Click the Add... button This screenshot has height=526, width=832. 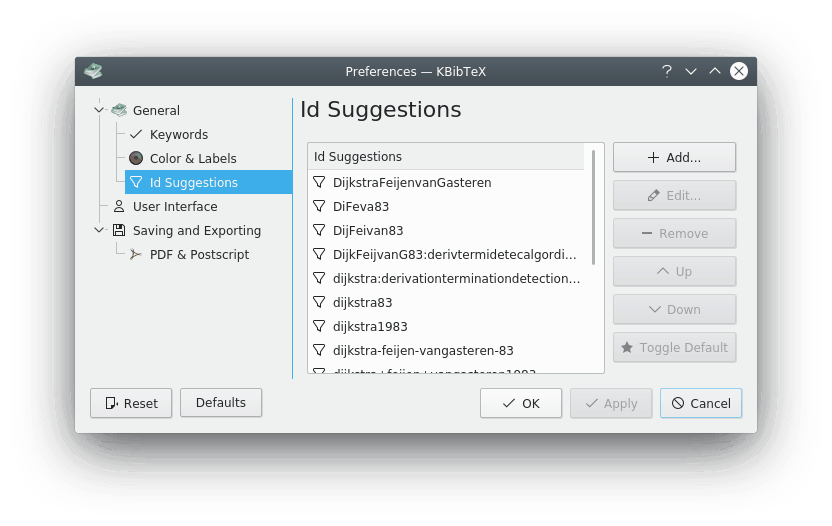point(674,157)
